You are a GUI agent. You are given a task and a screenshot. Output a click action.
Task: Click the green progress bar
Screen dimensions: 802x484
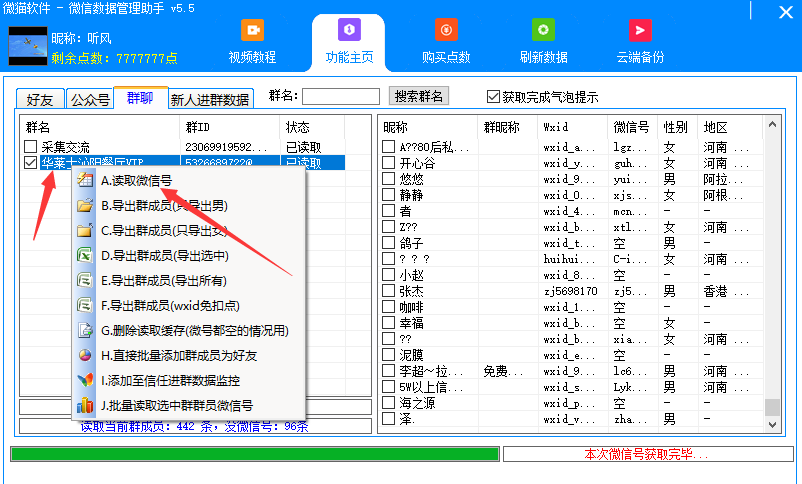click(x=255, y=454)
